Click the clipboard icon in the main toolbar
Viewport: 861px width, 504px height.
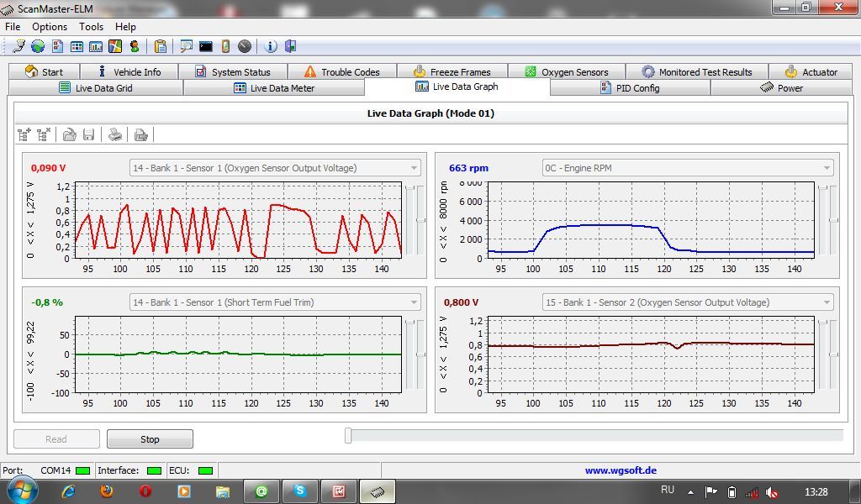point(160,46)
